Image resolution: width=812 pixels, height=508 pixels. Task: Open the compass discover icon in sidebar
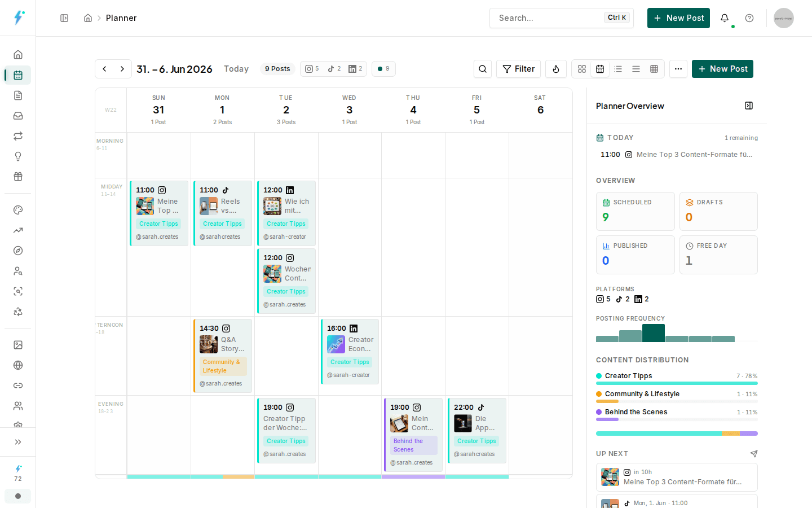18,251
